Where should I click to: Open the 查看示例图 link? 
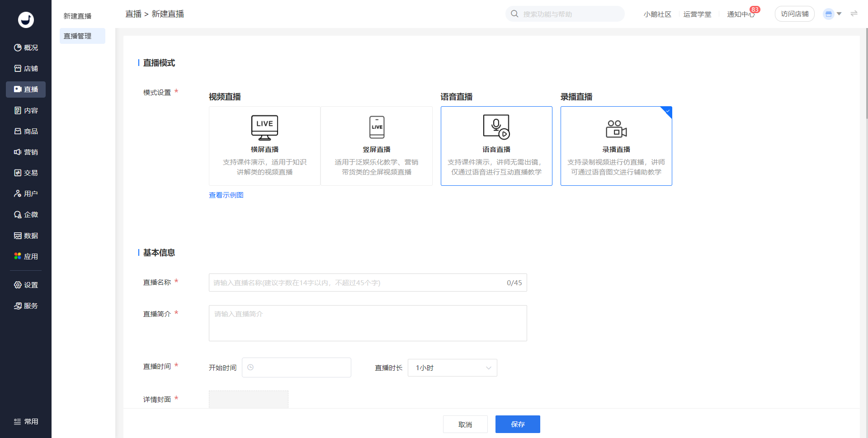point(226,195)
